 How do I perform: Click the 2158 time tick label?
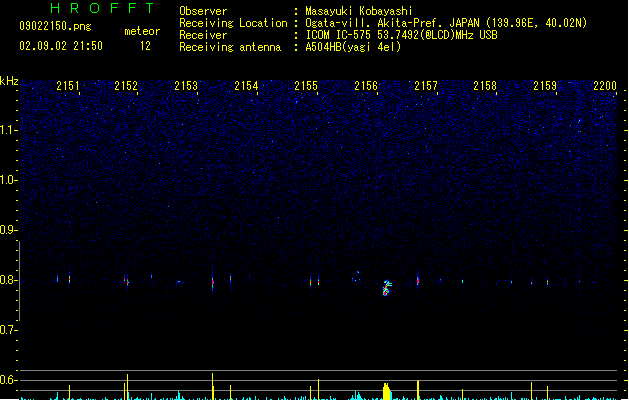point(485,86)
